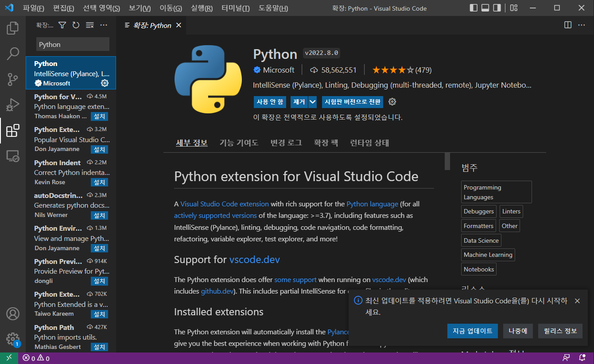Image resolution: width=594 pixels, height=364 pixels.
Task: Open the Accounts menu icon
Action: [x=13, y=314]
